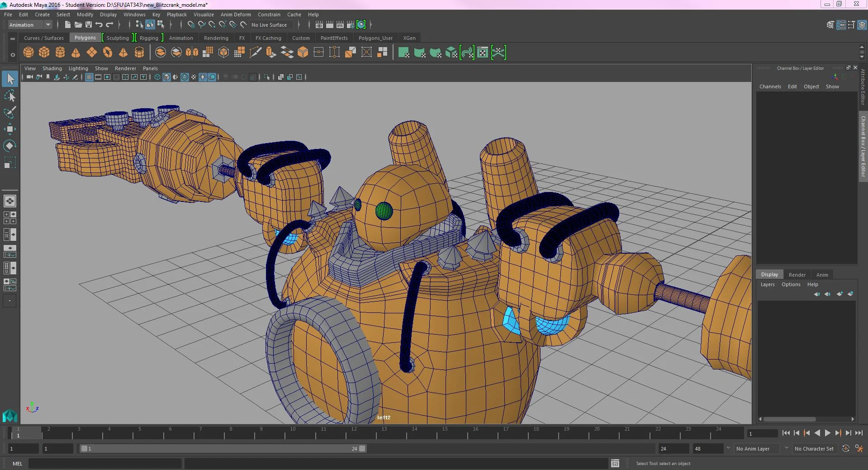Switch to the Anim layer tab
868x470 pixels.
coord(822,275)
